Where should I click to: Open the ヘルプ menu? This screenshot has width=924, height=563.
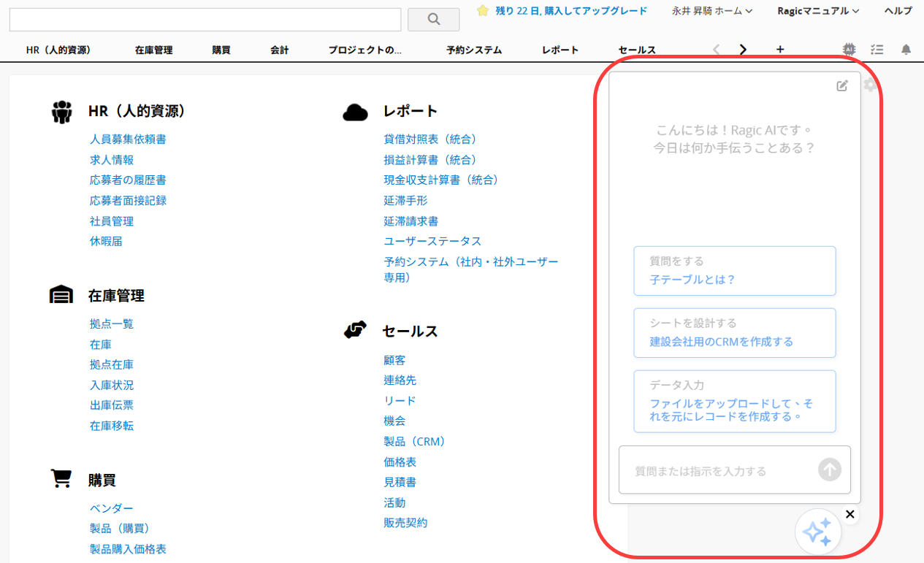pyautogui.click(x=898, y=11)
